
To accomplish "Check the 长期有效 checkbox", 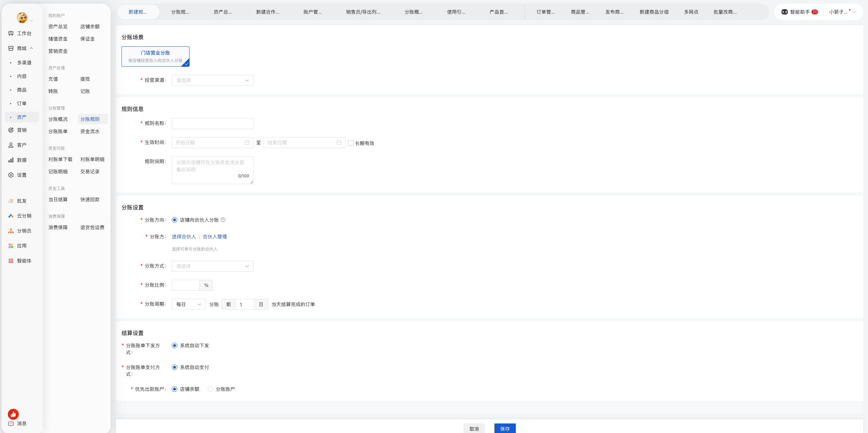I will click(351, 143).
